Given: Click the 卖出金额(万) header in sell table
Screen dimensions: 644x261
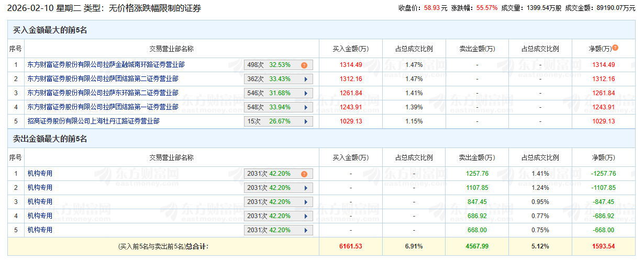Looking at the screenshot, I should pyautogui.click(x=476, y=157).
